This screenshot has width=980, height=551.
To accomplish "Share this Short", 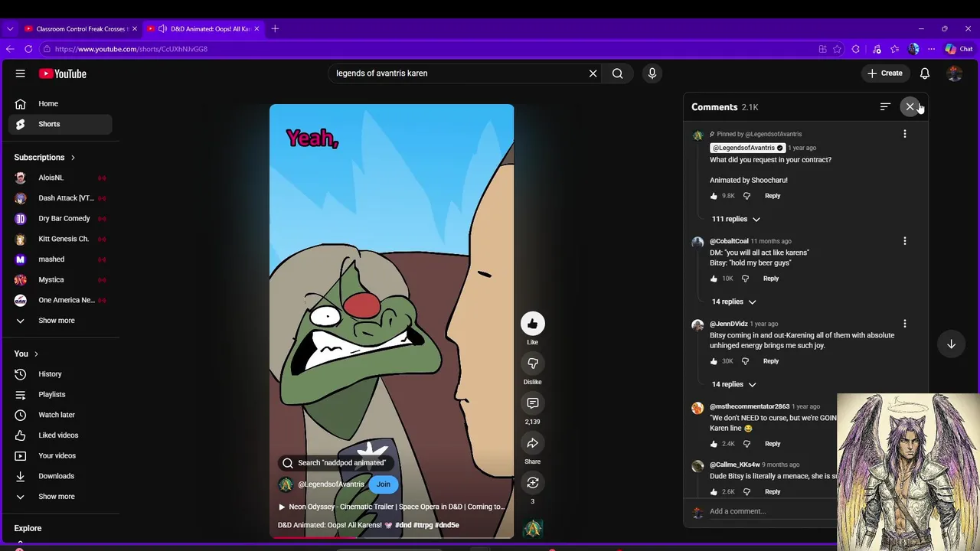I will pos(533,443).
